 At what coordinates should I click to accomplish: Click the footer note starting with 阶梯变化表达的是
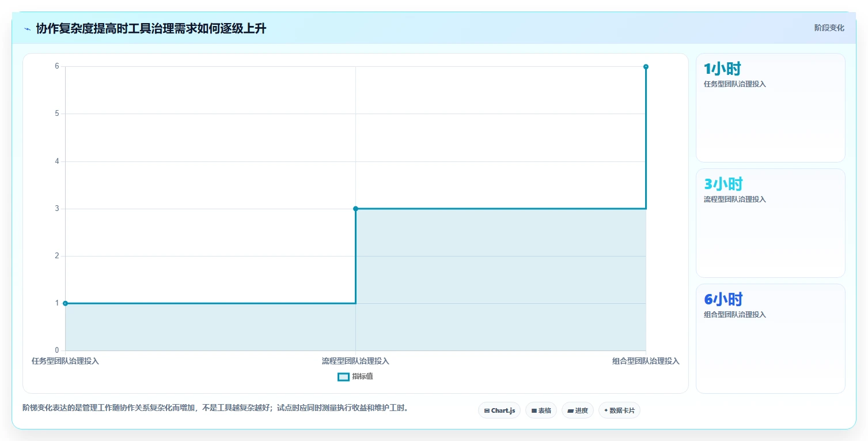pos(216,408)
